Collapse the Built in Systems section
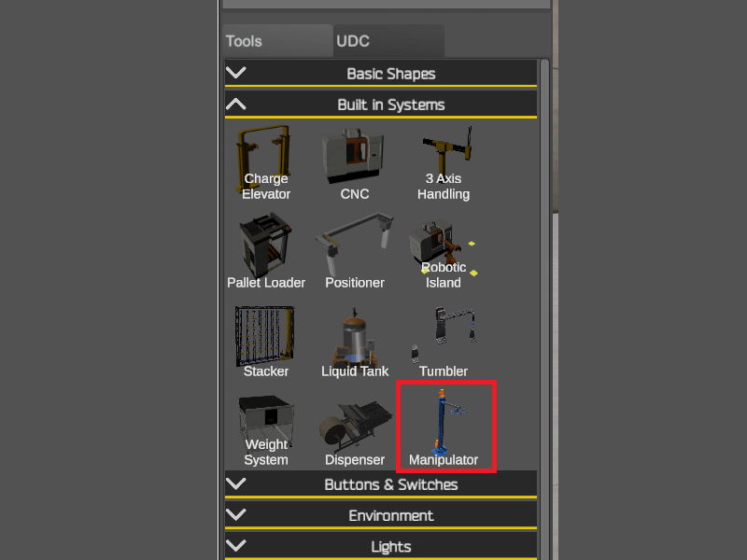The height and width of the screenshot is (560, 747). [x=381, y=105]
